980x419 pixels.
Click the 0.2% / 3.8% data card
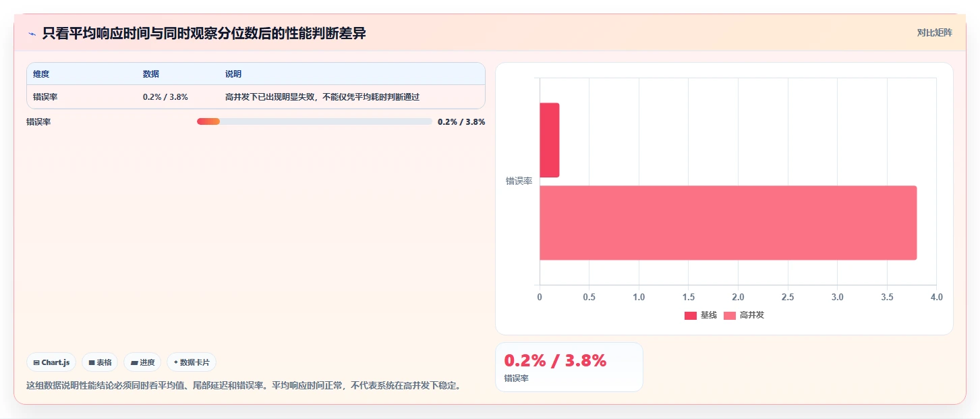point(569,367)
